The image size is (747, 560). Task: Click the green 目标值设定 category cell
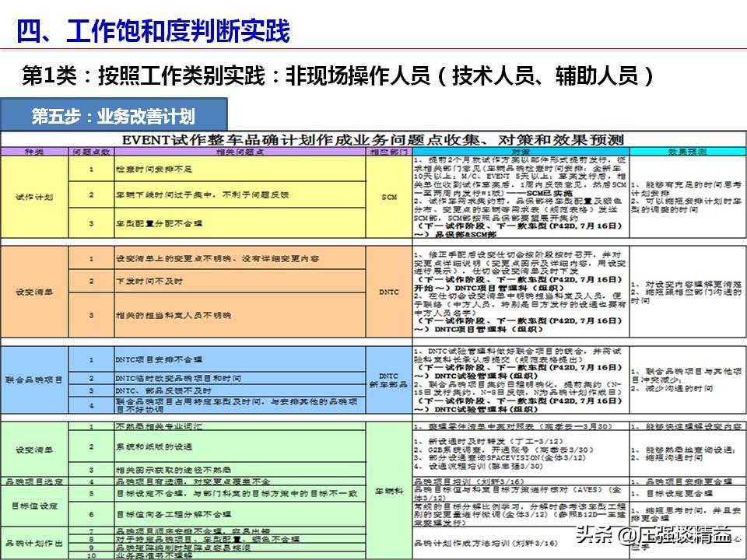pos(34,504)
